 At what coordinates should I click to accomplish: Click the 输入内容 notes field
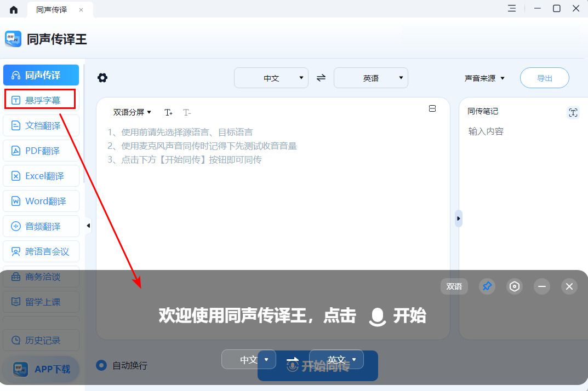click(x=486, y=131)
